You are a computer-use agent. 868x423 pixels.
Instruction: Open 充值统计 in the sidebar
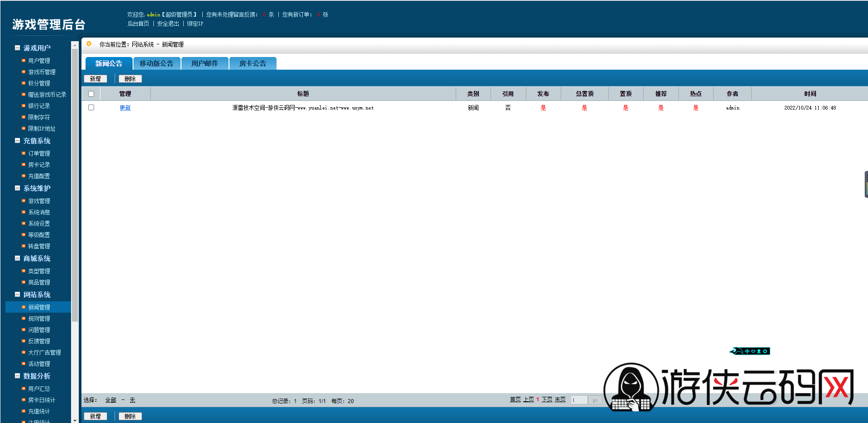pyautogui.click(x=39, y=411)
